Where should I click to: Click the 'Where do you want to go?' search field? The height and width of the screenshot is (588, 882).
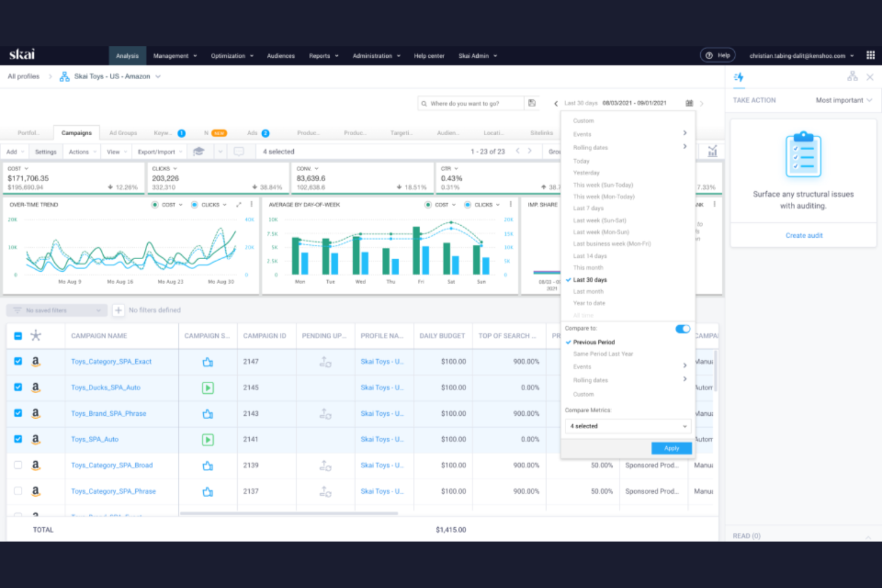(x=471, y=103)
